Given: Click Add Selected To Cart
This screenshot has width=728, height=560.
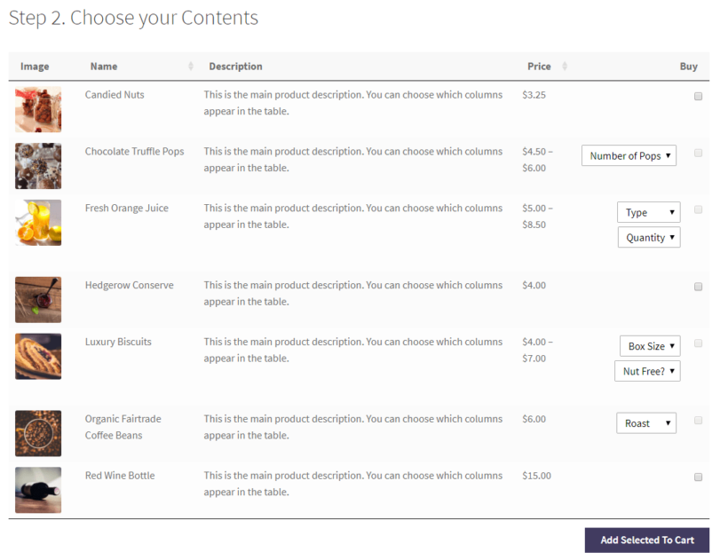Looking at the screenshot, I should [x=646, y=540].
